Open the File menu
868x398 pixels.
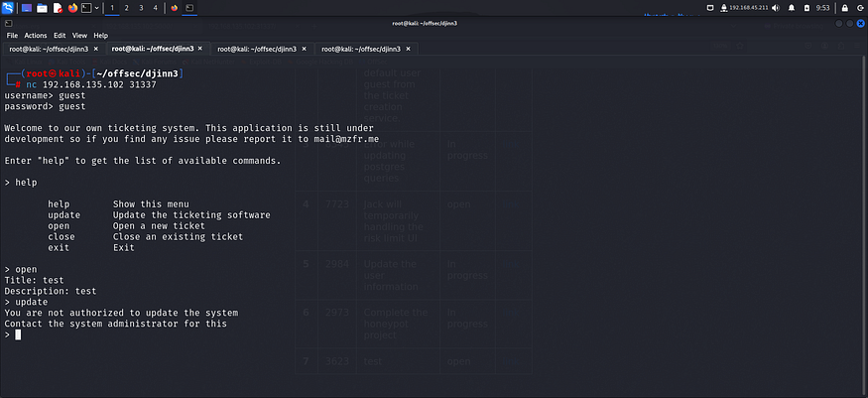pyautogui.click(x=12, y=36)
